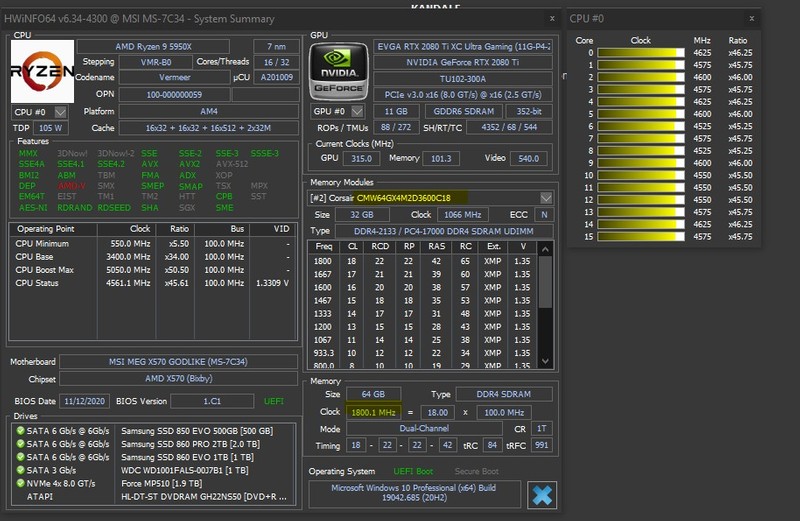Click the HL-DT-ST DVDRAM drive entry
This screenshot has height=521, width=800.
tap(204, 497)
